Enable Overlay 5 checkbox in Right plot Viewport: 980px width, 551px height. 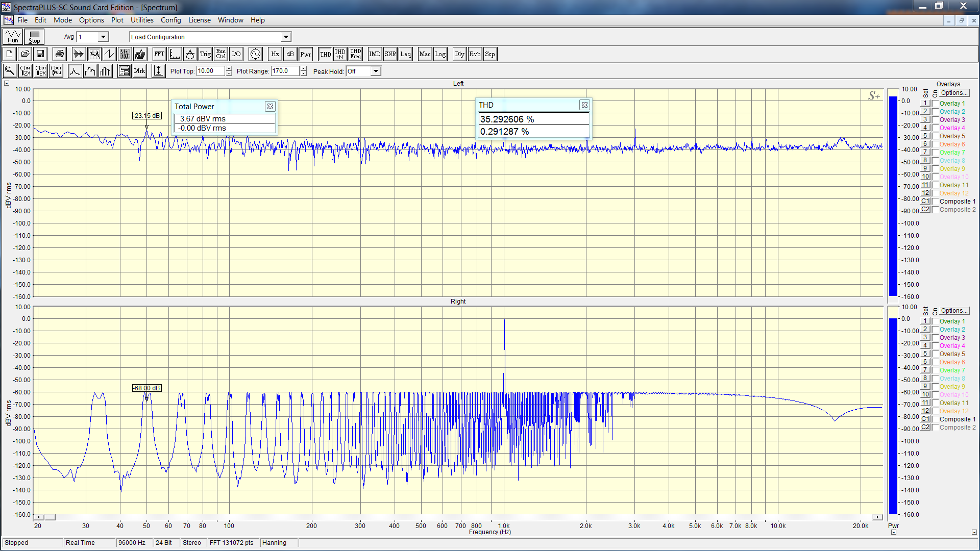tap(935, 354)
